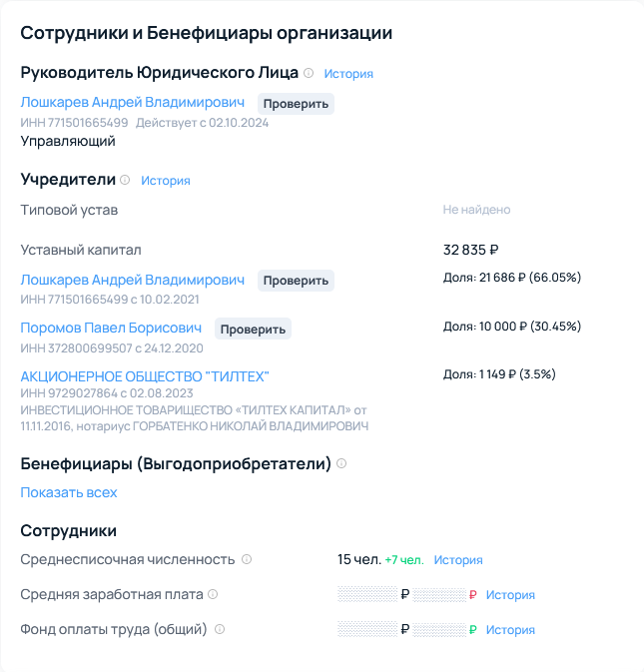The height and width of the screenshot is (672, 644).
Task: Expand beneficiaries with Показать всех
Action: click(x=69, y=493)
